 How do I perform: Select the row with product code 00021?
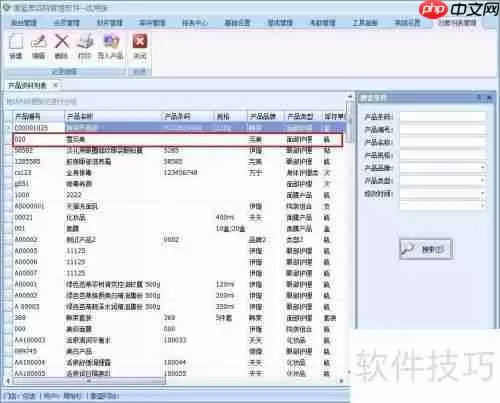[178, 217]
